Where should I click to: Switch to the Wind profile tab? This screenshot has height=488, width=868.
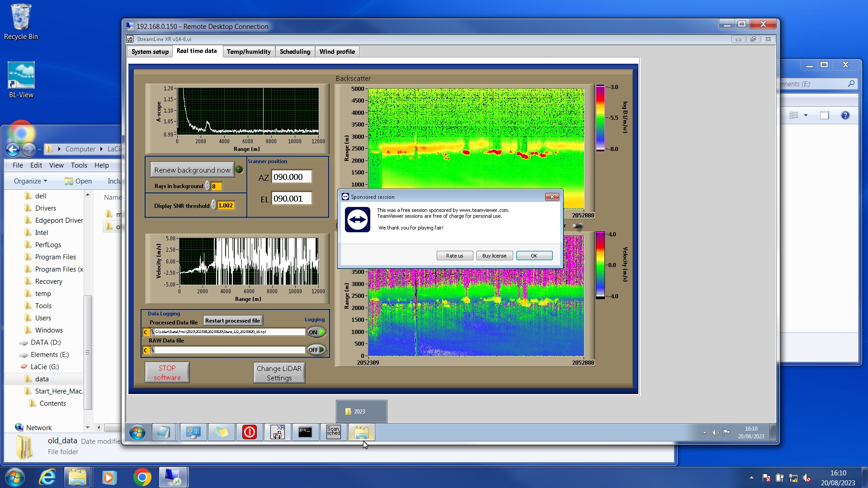coord(337,52)
